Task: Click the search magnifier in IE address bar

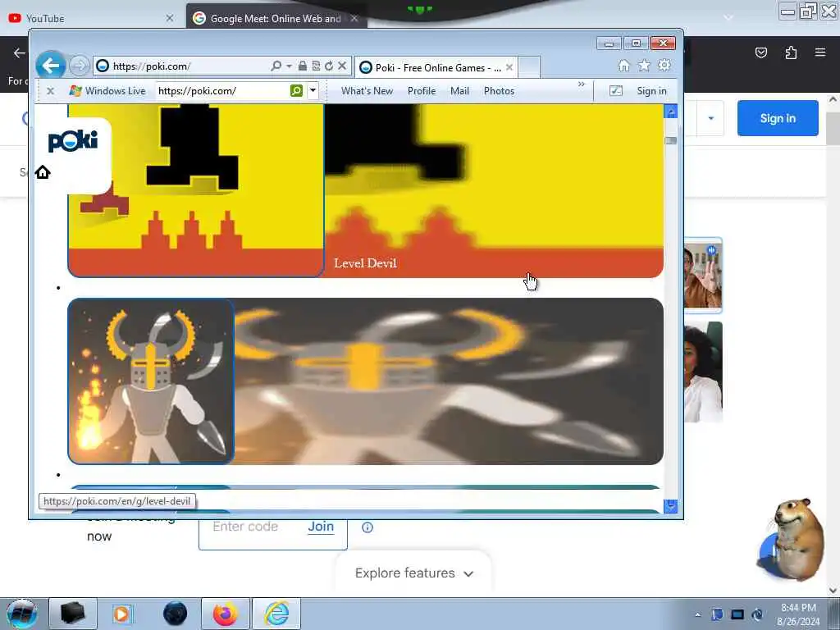Action: tap(276, 66)
